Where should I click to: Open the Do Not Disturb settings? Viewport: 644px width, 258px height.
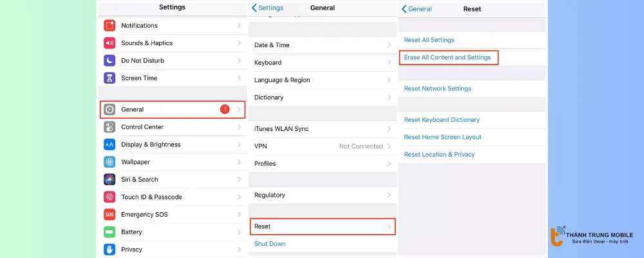coord(173,61)
